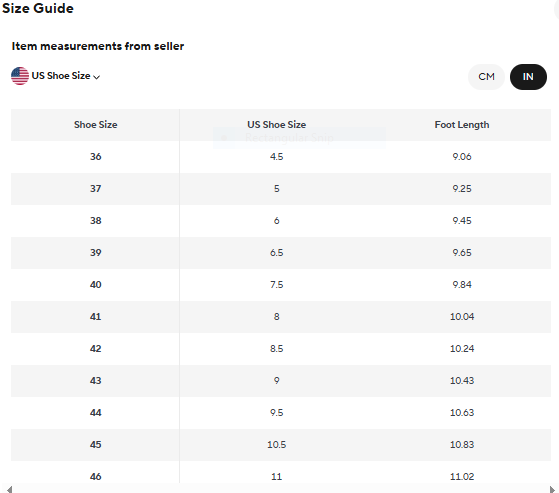Click the Size Guide heading
559x493 pixels.
[x=38, y=8]
